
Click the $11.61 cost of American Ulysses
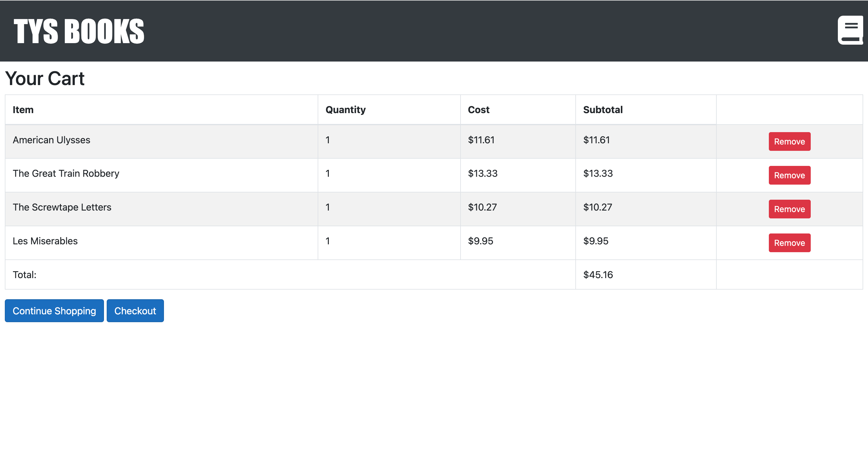(481, 140)
